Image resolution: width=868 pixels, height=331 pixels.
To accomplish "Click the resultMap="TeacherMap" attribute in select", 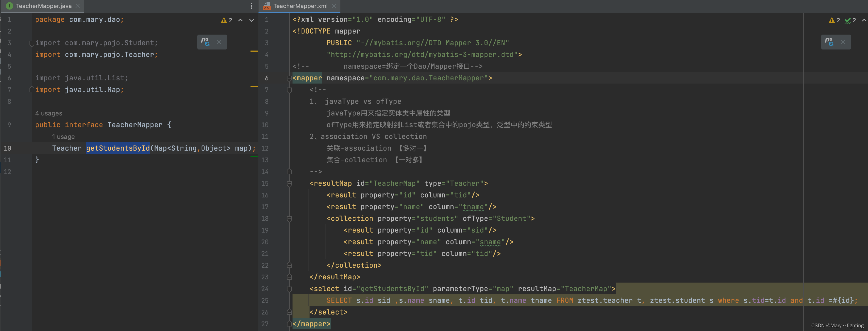I will (x=565, y=289).
